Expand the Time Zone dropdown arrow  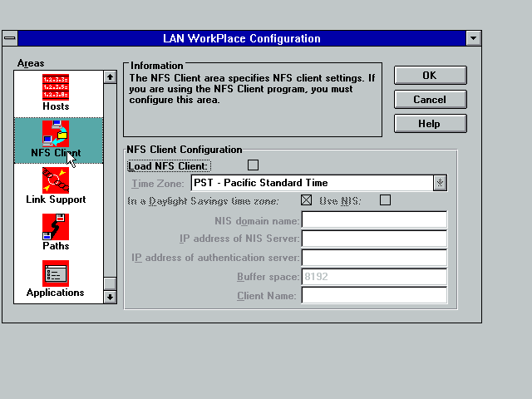440,183
